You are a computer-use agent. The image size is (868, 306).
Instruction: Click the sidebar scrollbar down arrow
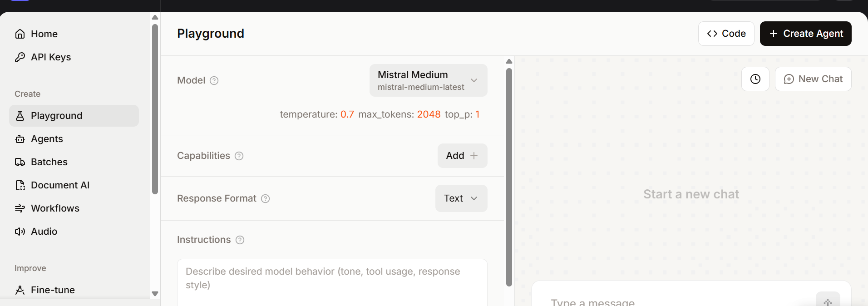(x=155, y=294)
